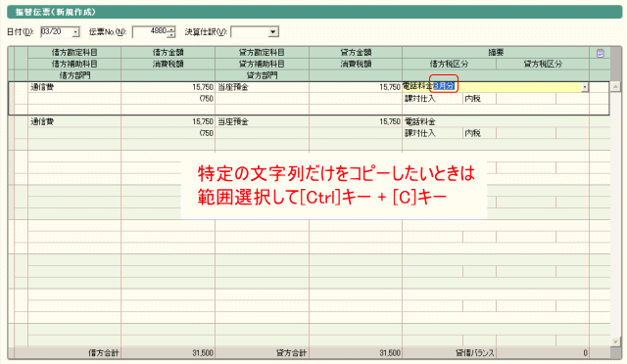Click the memo icon in the header corner
627x364 pixels.
tap(600, 53)
